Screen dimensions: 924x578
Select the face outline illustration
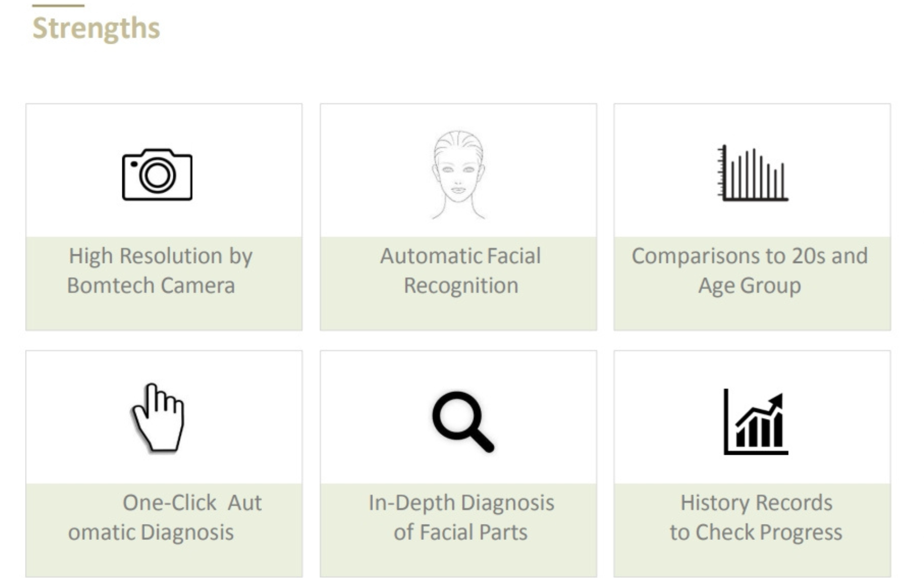coord(458,175)
